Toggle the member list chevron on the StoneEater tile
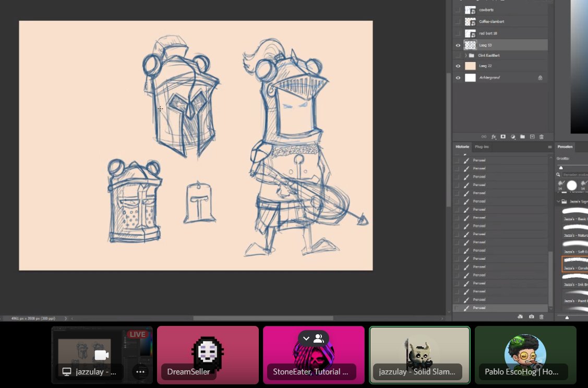The image size is (588, 388). pyautogui.click(x=306, y=338)
